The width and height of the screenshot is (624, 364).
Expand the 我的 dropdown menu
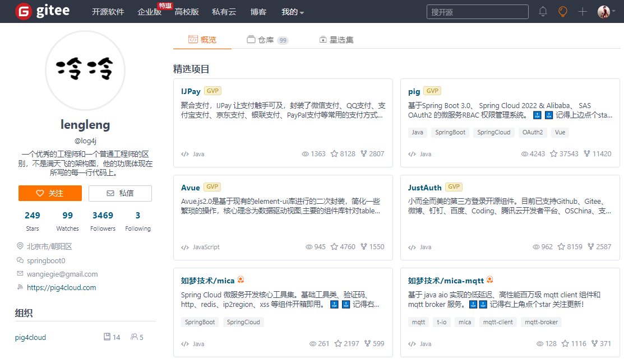(293, 12)
